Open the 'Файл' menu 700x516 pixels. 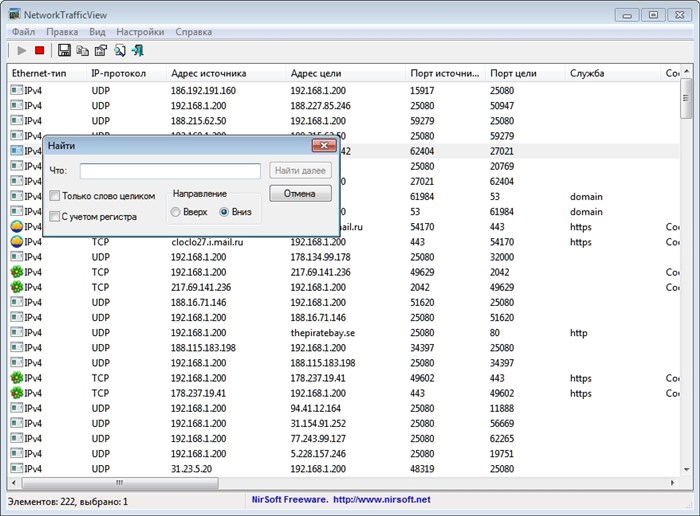(x=24, y=32)
